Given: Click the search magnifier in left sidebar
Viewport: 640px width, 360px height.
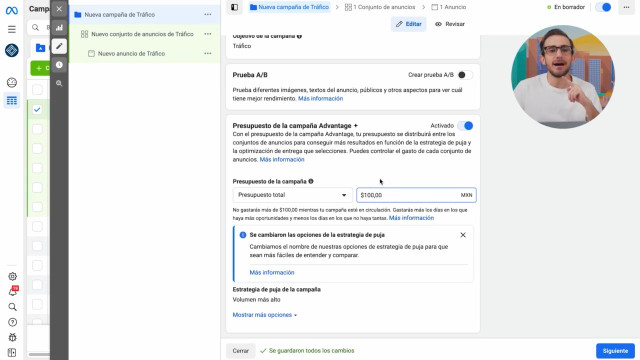Looking at the screenshot, I should tap(12, 307).
